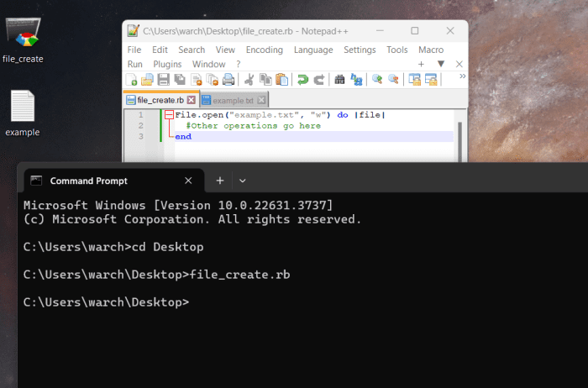Screen dimensions: 588x388
Task: Click the Print icon in the toolbar
Action: coord(228,80)
